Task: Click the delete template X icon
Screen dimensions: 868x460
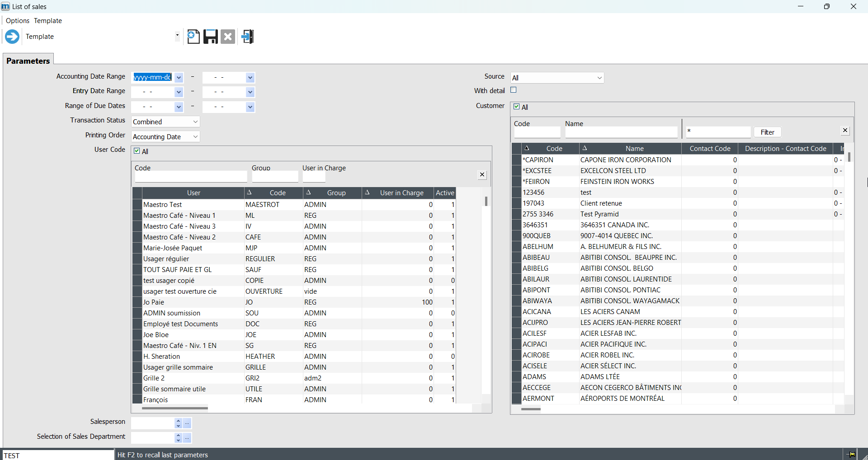Action: tap(228, 37)
